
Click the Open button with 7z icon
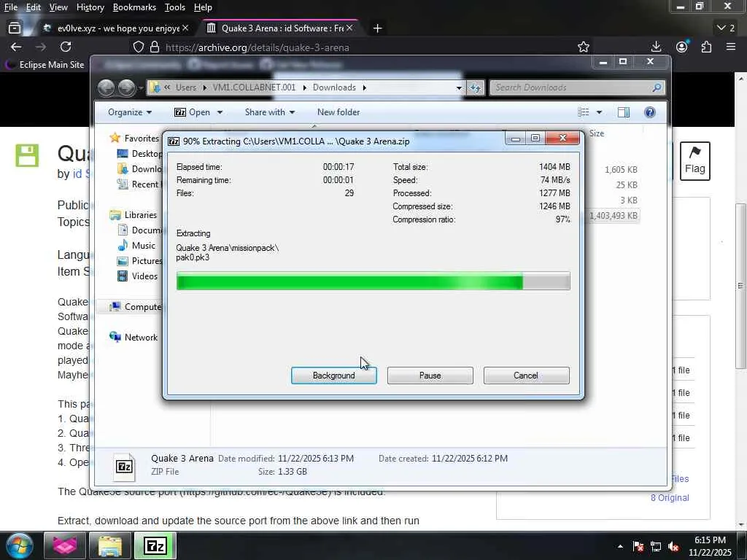(192, 112)
